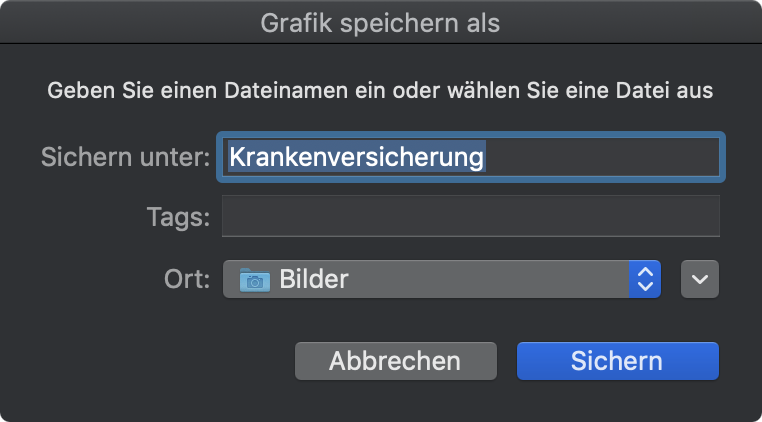Click inside the empty Tags field
This screenshot has width=762, height=422.
(471, 216)
